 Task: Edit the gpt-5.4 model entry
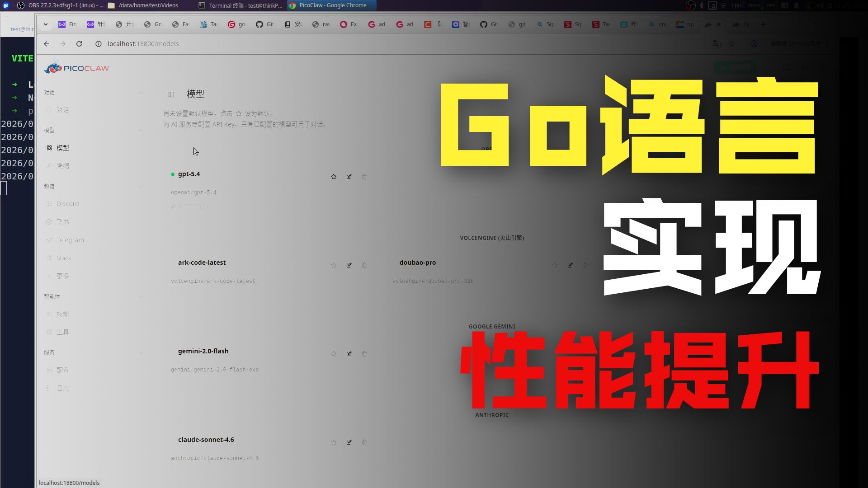(x=349, y=177)
